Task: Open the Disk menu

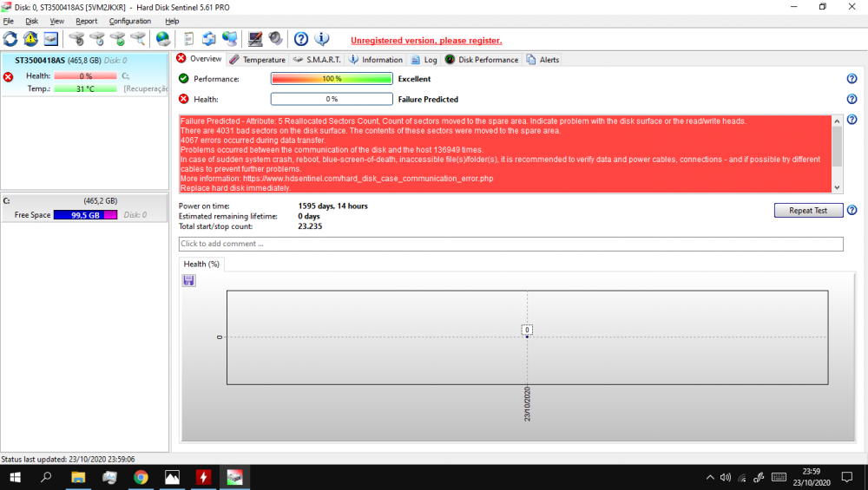Action: pyautogui.click(x=32, y=21)
